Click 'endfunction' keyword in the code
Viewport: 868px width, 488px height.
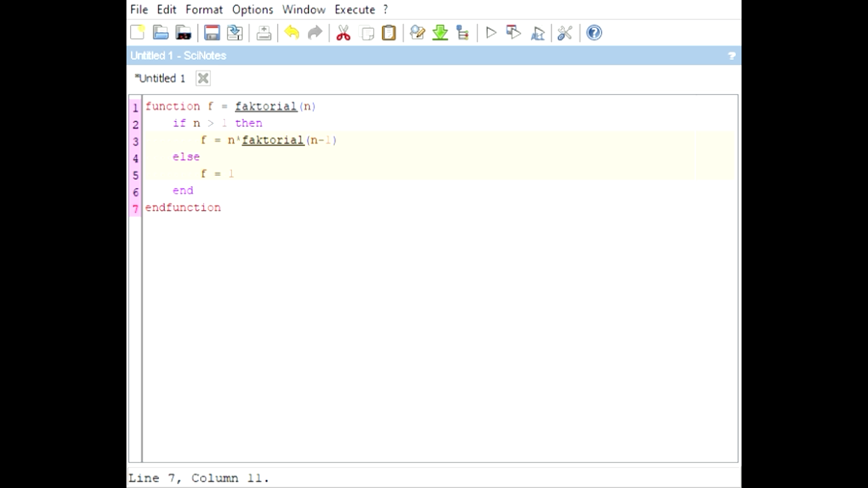click(x=183, y=207)
